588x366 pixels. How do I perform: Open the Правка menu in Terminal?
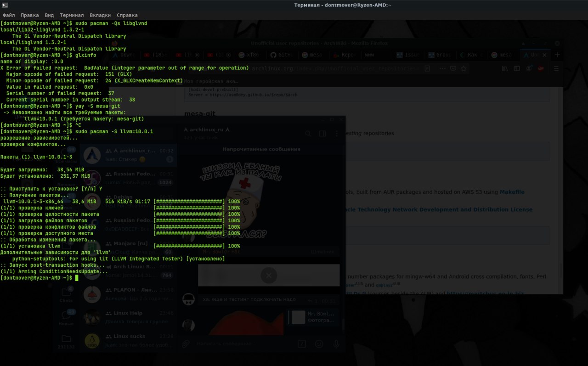[30, 15]
